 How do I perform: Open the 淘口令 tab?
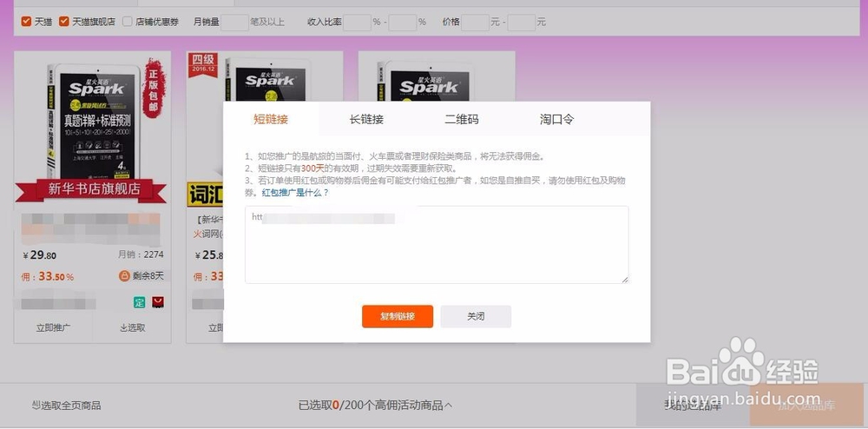(557, 118)
